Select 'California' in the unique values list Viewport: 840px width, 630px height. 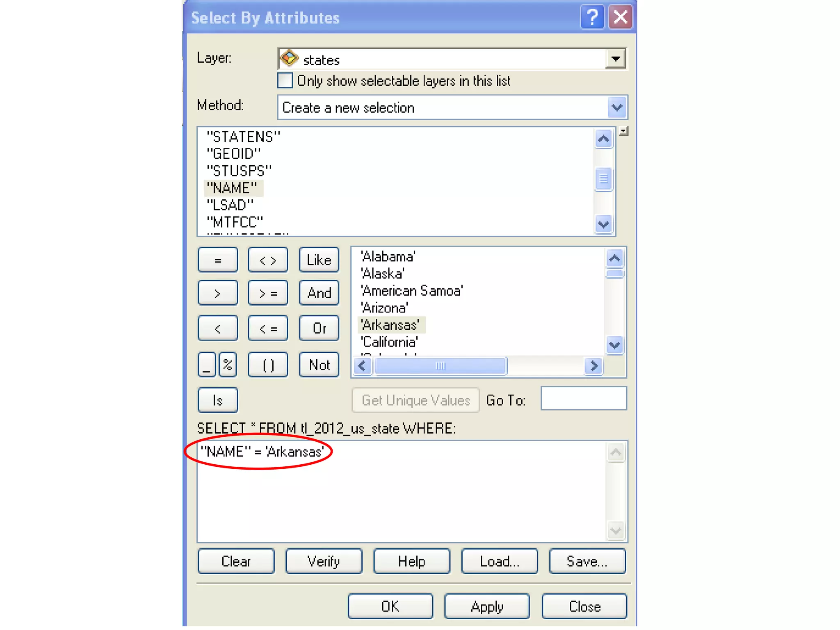coord(389,342)
